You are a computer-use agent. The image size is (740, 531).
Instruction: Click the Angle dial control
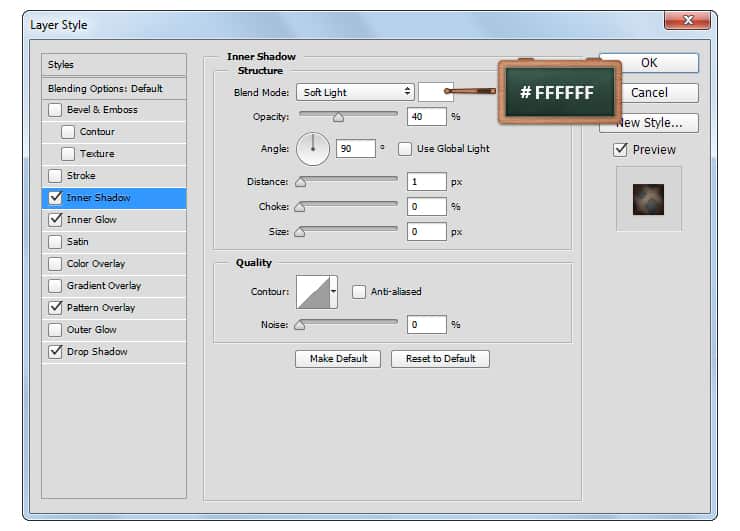[313, 150]
